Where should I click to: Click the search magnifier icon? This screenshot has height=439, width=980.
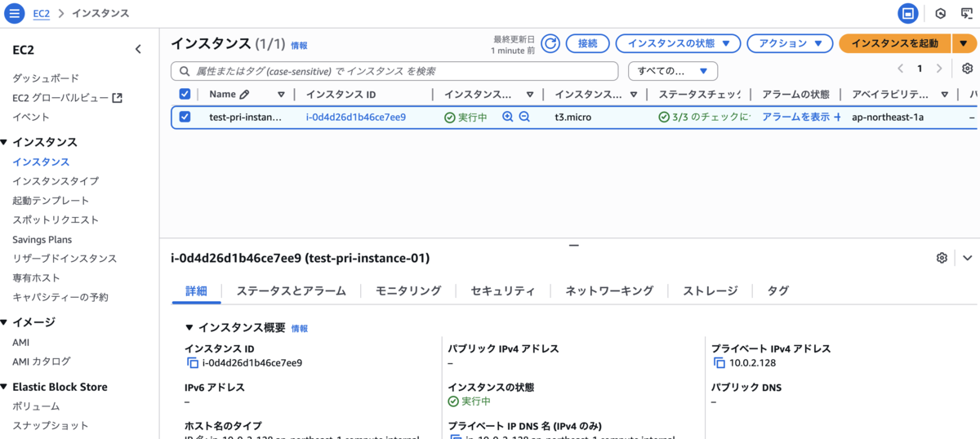183,71
